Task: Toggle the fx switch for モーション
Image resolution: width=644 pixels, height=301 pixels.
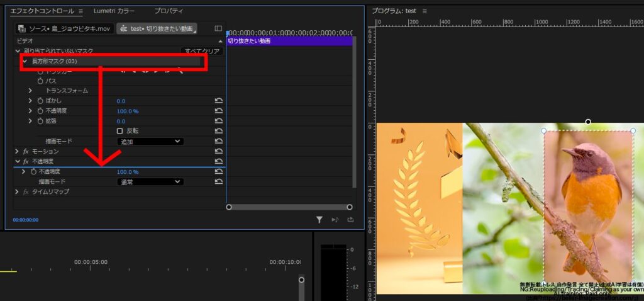Action: click(26, 151)
